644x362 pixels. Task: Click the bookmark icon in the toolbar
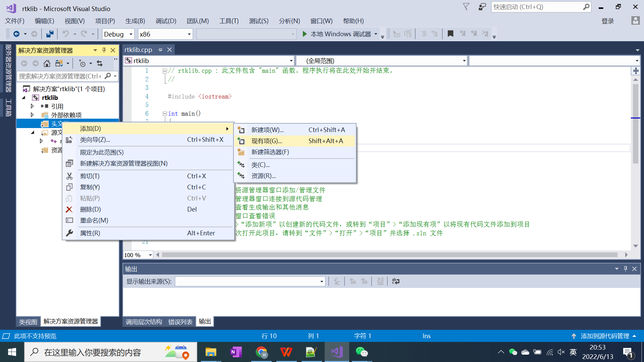click(450, 34)
